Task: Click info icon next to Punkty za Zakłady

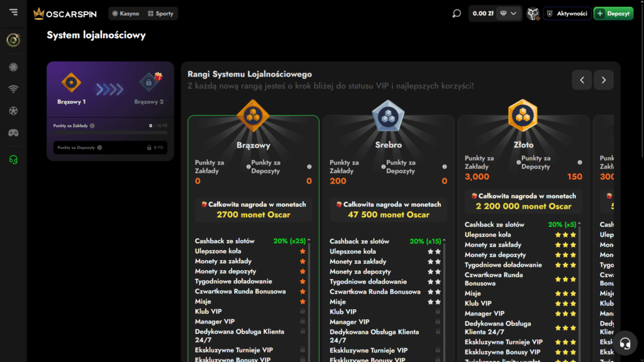Action: pyautogui.click(x=92, y=126)
